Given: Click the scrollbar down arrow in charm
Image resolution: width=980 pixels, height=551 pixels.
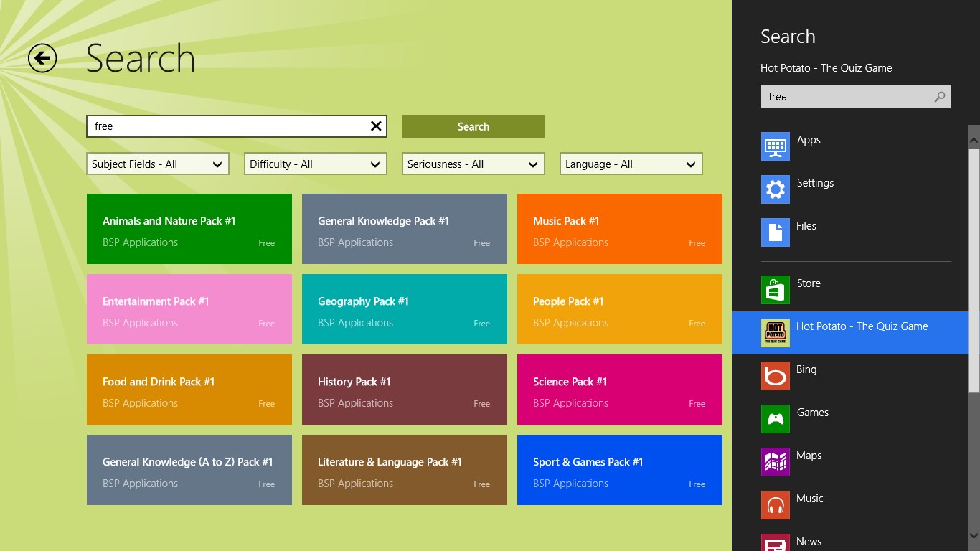Looking at the screenshot, I should [x=974, y=534].
